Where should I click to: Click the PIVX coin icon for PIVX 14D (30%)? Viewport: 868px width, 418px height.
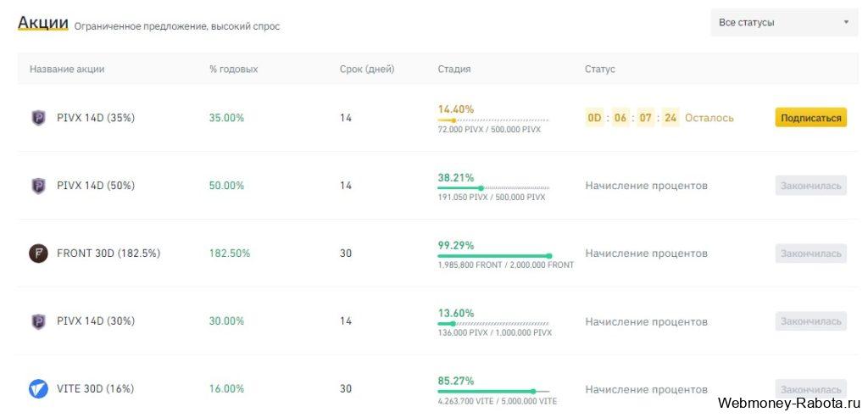pyautogui.click(x=38, y=321)
